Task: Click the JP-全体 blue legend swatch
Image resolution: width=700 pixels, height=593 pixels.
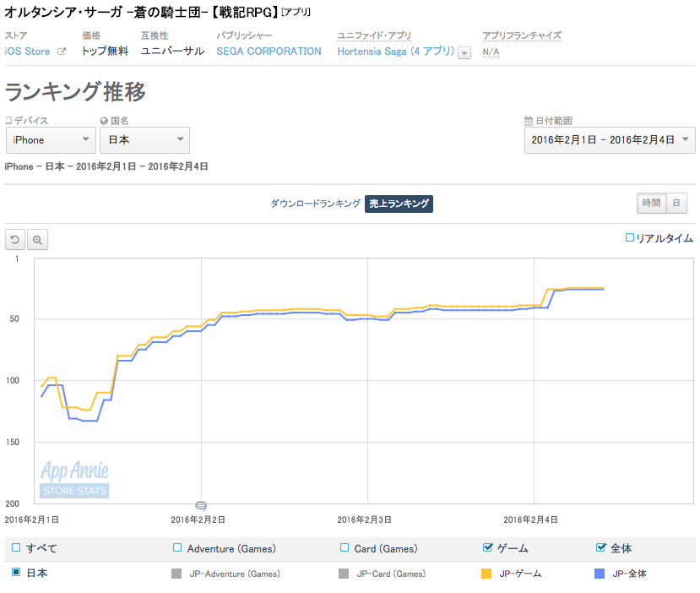Action: coord(600,574)
